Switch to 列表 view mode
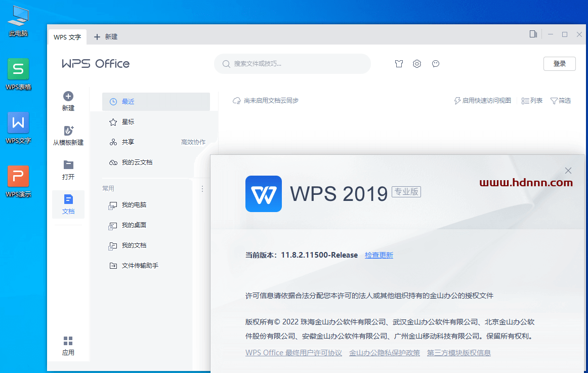588x373 pixels. click(532, 101)
